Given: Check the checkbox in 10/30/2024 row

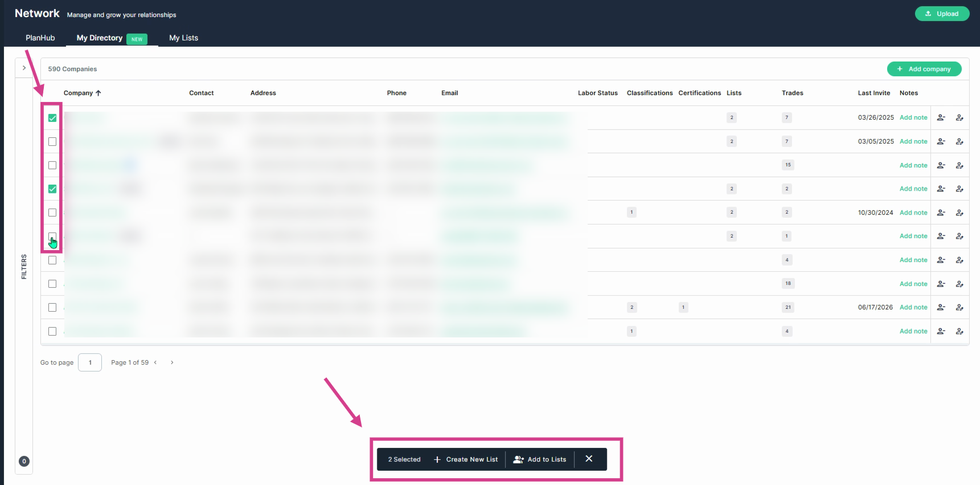Looking at the screenshot, I should pos(52,213).
